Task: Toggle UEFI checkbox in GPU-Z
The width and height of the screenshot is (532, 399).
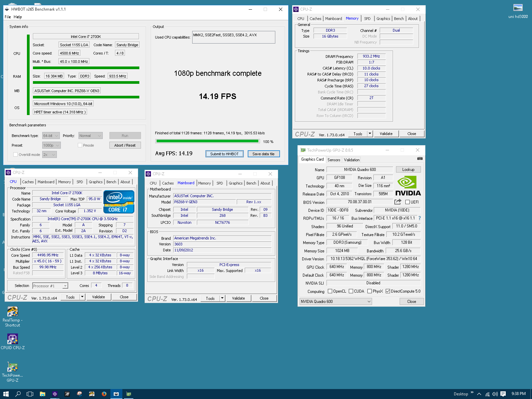Action: (x=407, y=202)
